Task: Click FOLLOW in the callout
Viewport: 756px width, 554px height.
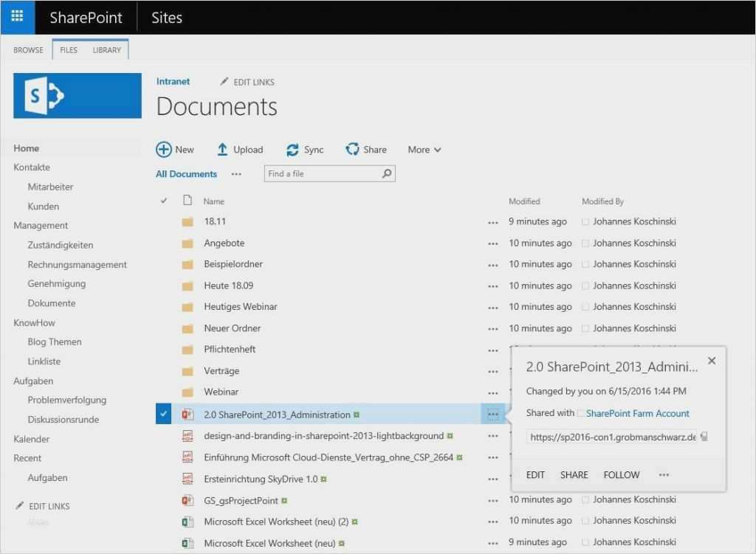Action: point(622,475)
